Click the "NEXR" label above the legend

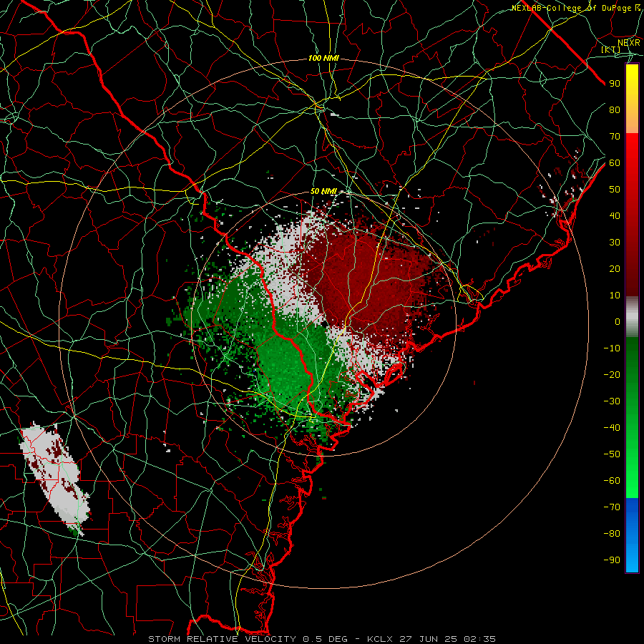click(629, 42)
